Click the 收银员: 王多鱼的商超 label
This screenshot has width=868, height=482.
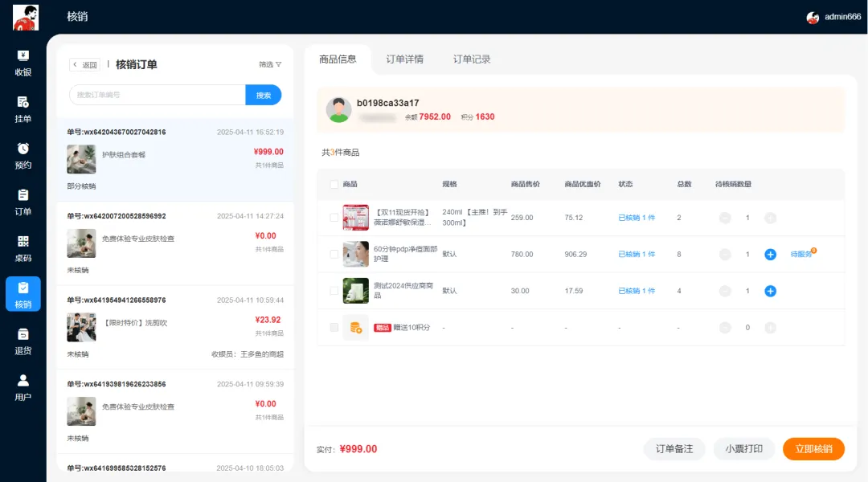(x=248, y=354)
